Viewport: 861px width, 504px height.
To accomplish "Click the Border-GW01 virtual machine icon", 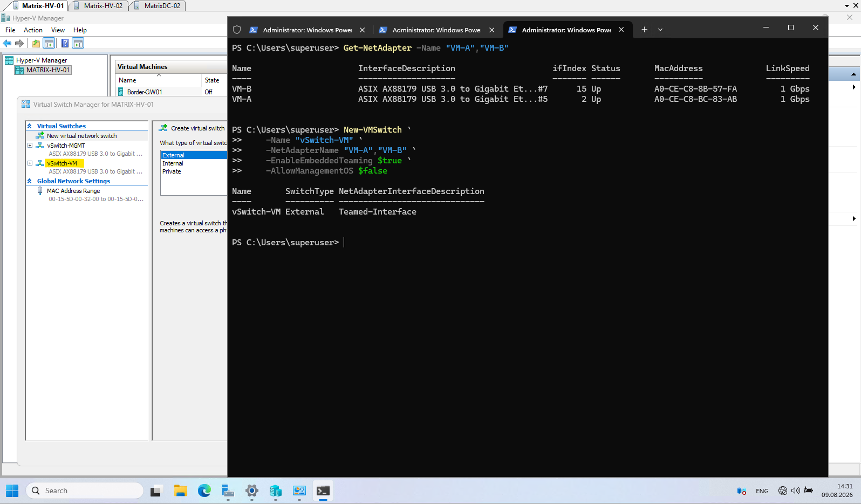I will (x=121, y=92).
